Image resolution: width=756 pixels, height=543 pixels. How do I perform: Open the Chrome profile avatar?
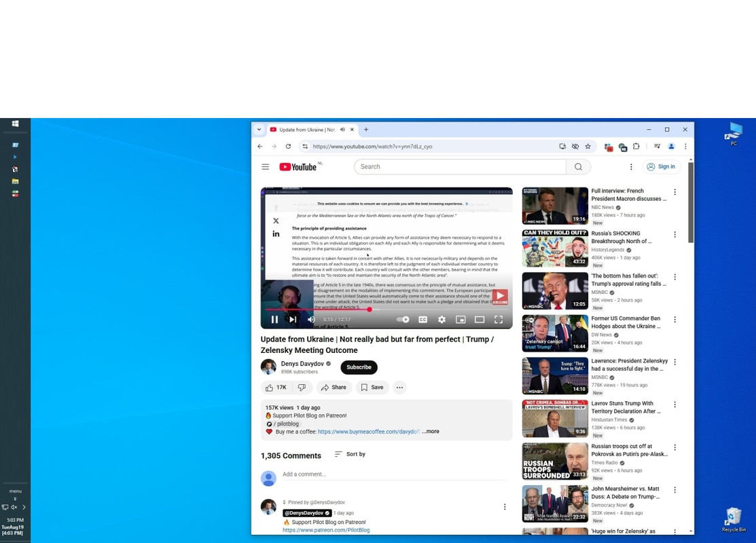point(671,147)
